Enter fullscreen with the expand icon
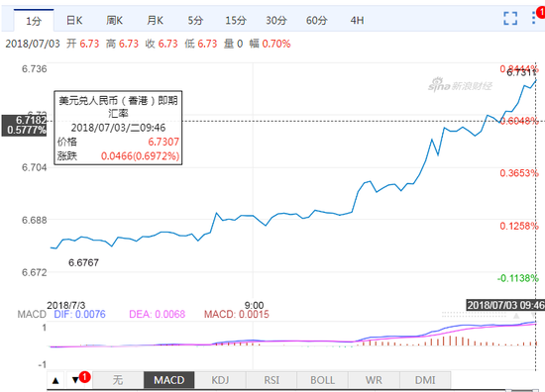 pyautogui.click(x=510, y=18)
